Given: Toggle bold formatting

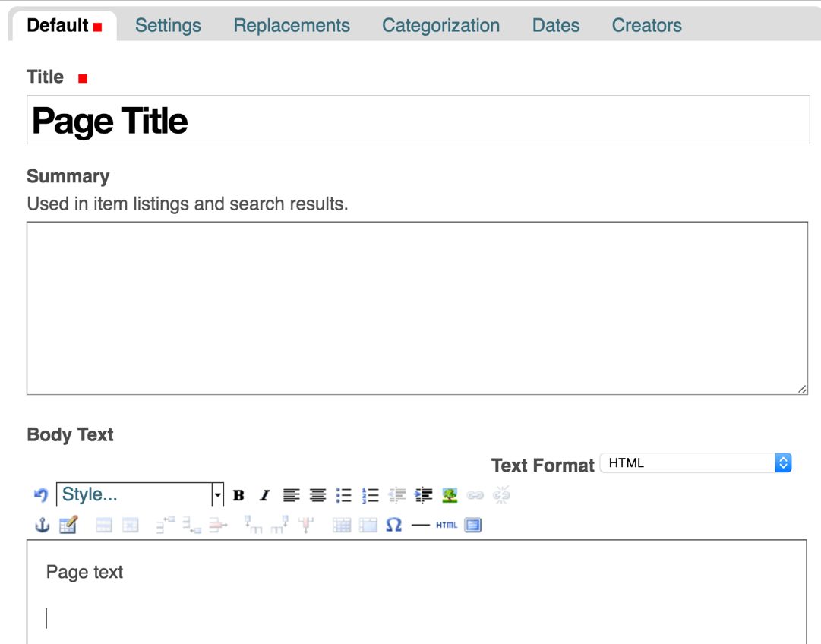Looking at the screenshot, I should click(x=238, y=495).
